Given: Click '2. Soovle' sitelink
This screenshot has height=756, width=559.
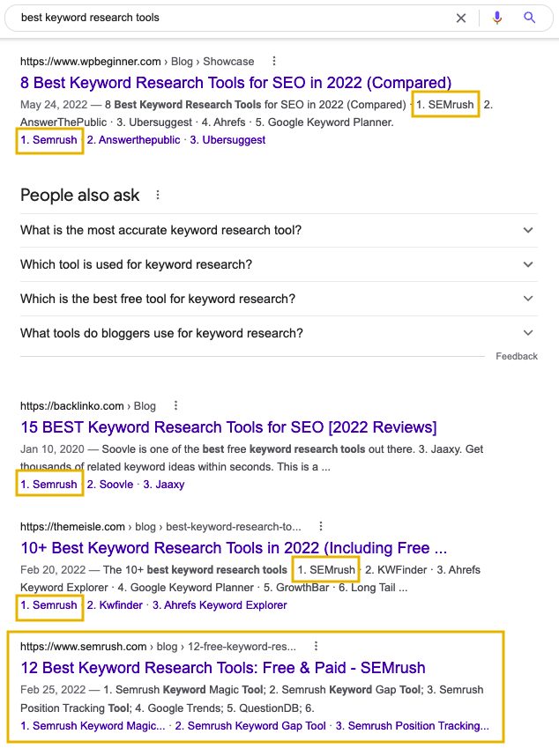Looking at the screenshot, I should (110, 484).
